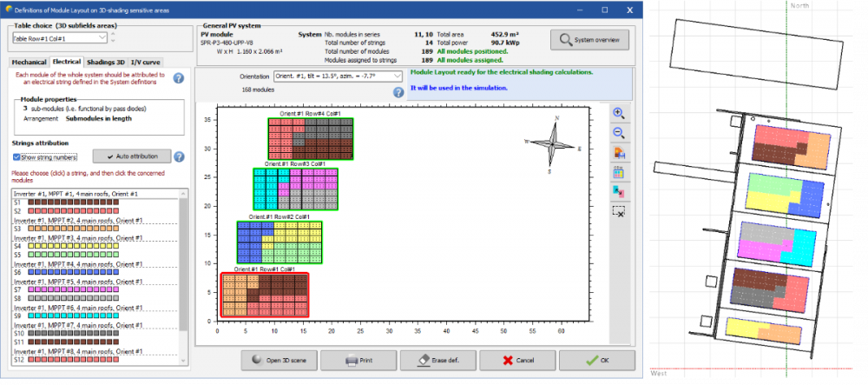Click the zoom in magnifier icon
This screenshot has height=385, width=868.
click(618, 114)
